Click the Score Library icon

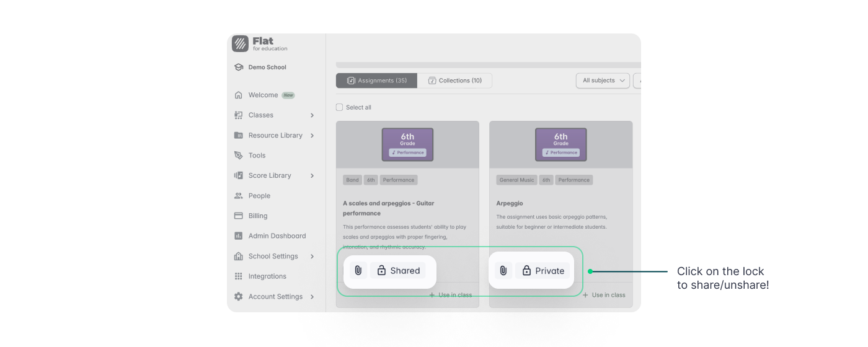pos(239,176)
